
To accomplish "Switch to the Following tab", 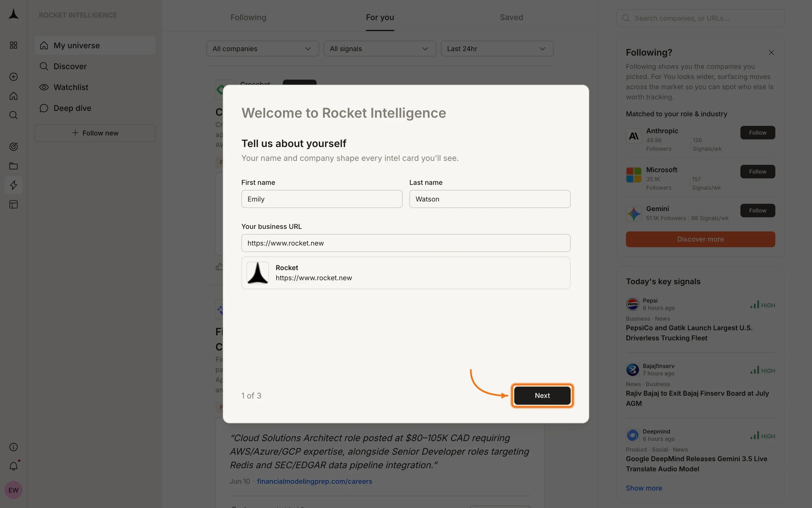I will pos(248,17).
